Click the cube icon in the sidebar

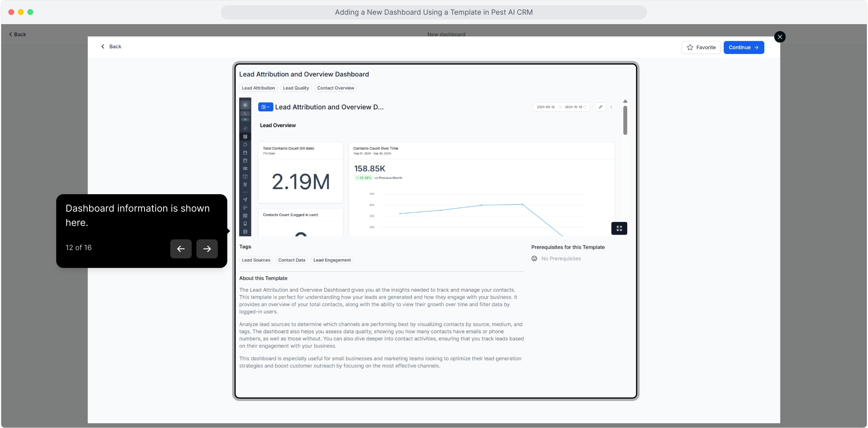tap(245, 176)
